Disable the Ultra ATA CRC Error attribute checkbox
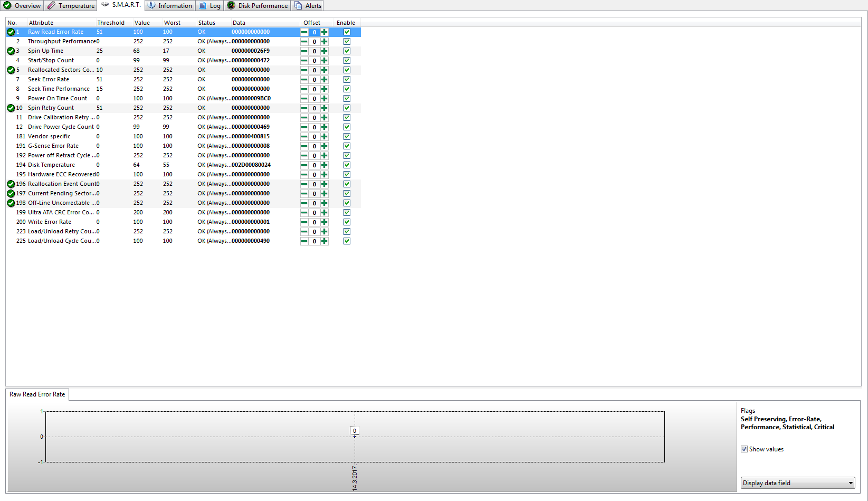Screen dimensions: 868x501 (347, 213)
